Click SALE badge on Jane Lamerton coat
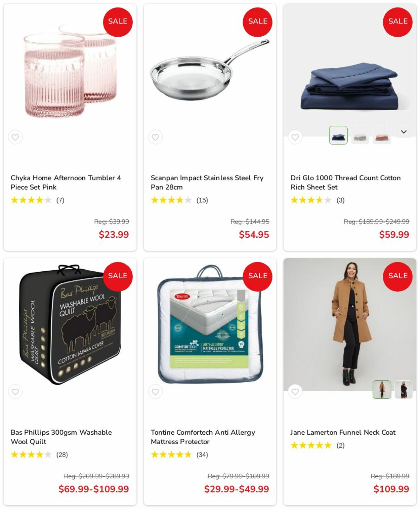 coord(397,276)
